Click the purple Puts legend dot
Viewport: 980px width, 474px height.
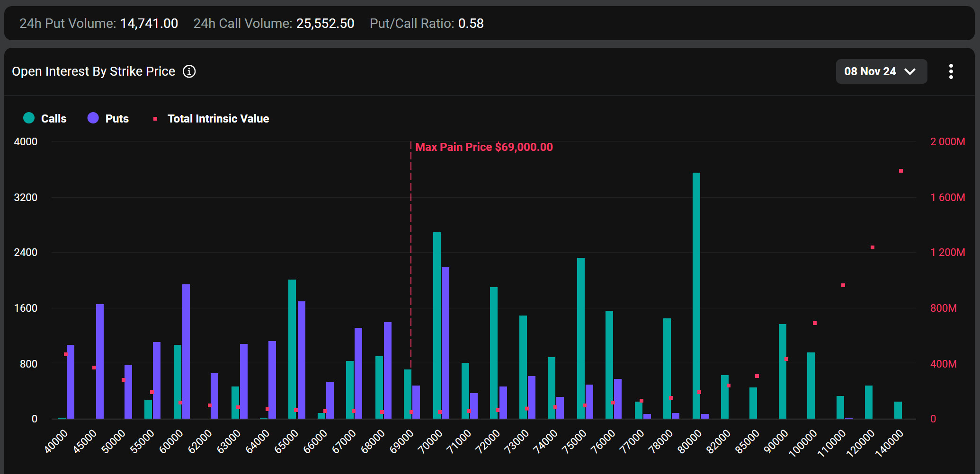tap(93, 118)
